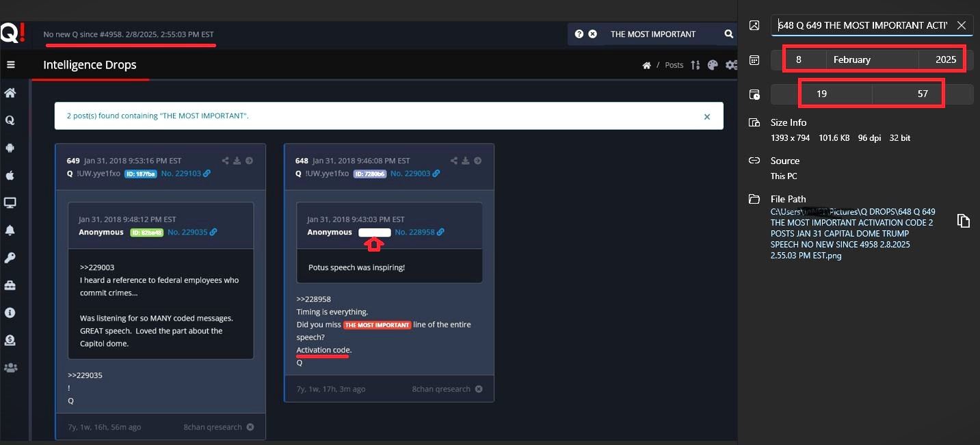Dismiss the '2 post(s) found' banner
This screenshot has width=980, height=445.
pyautogui.click(x=707, y=117)
